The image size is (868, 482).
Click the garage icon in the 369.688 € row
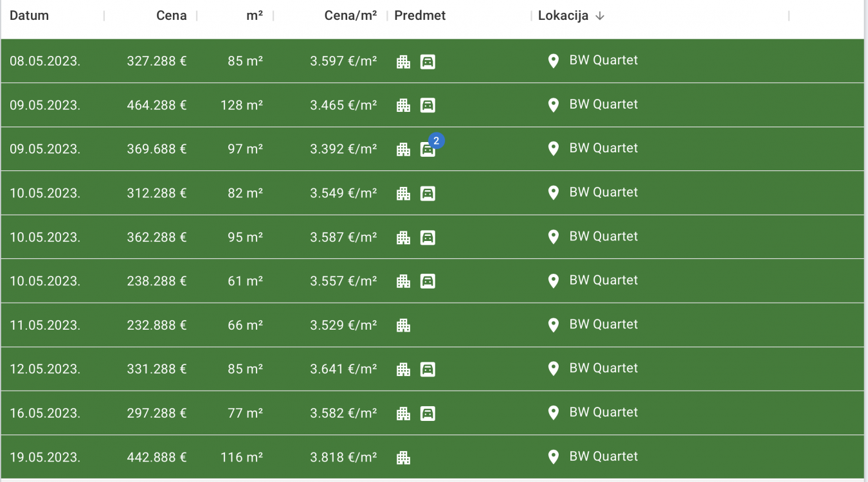click(427, 150)
